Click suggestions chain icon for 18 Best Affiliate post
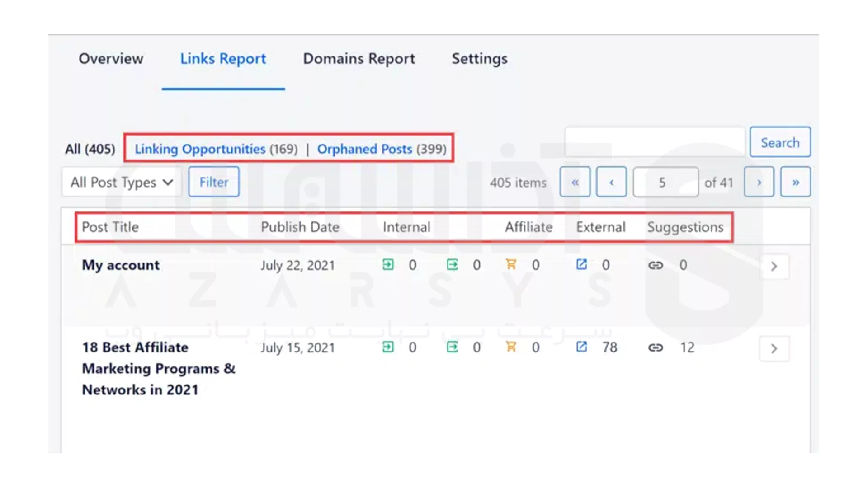Image resolution: width=868 pixels, height=488 pixels. click(x=656, y=347)
